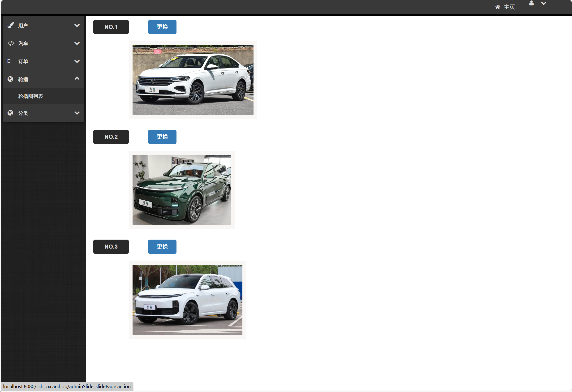Click the phone icon beside 订单
The width and height of the screenshot is (572, 392).
9,61
